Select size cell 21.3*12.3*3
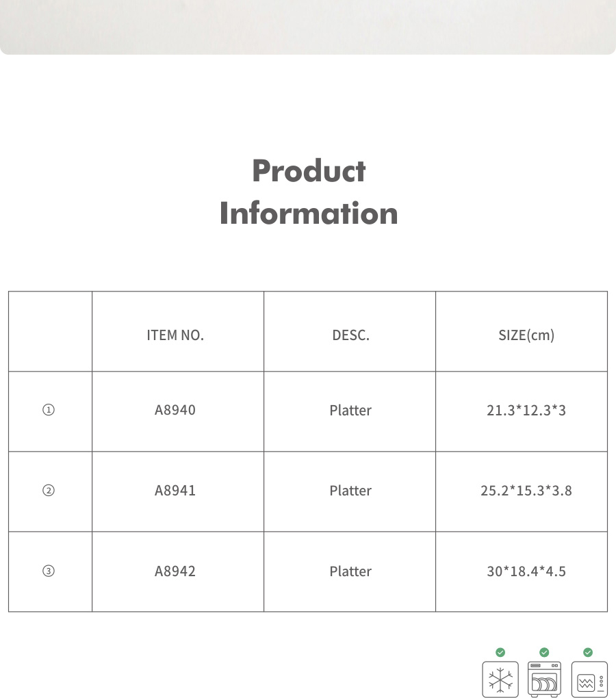616x698 pixels. (526, 411)
